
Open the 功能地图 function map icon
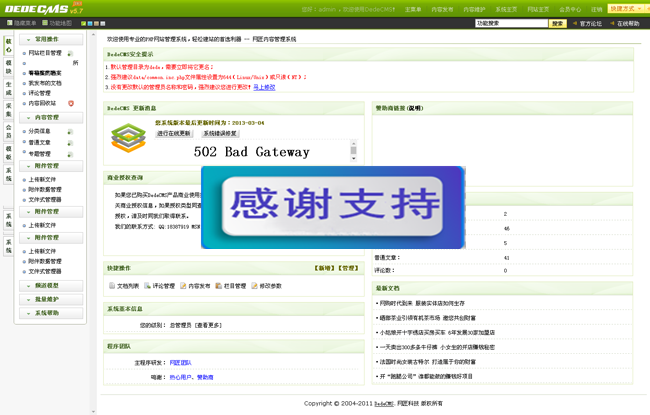click(46, 23)
